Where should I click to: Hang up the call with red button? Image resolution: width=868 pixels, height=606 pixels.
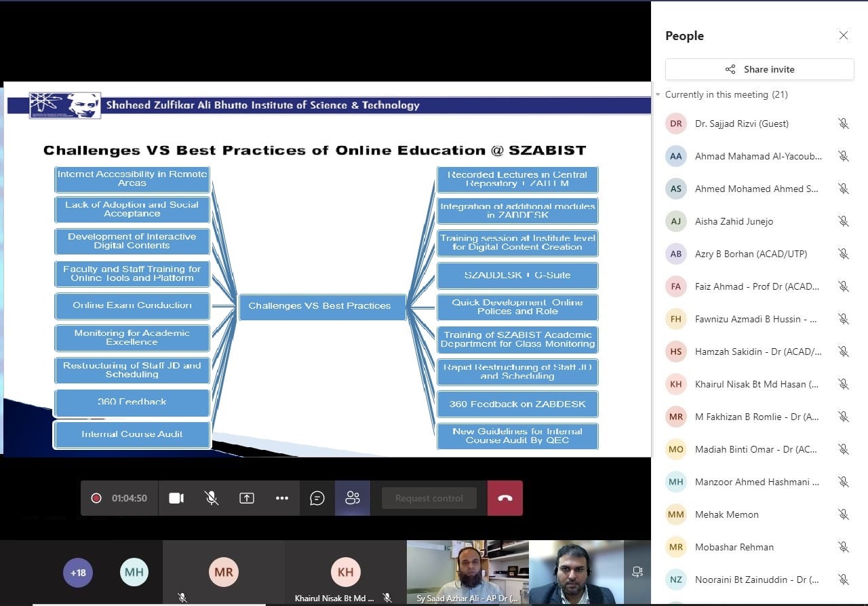coord(505,498)
